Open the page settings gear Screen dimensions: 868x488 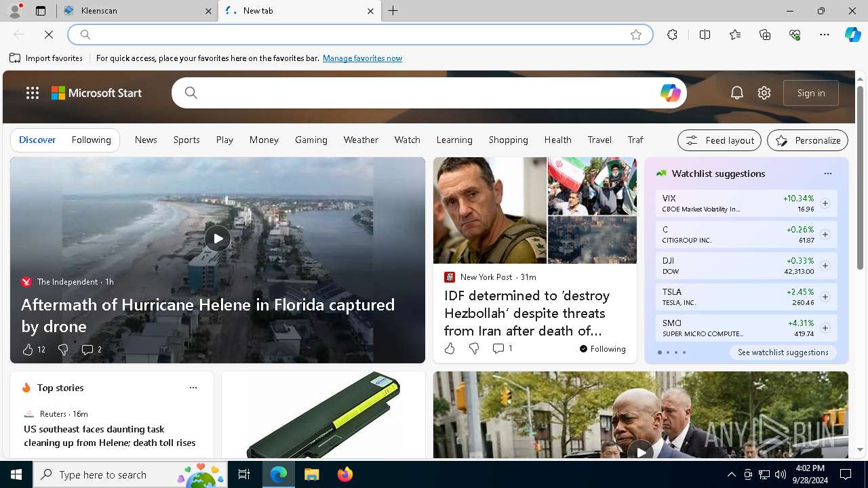click(764, 93)
